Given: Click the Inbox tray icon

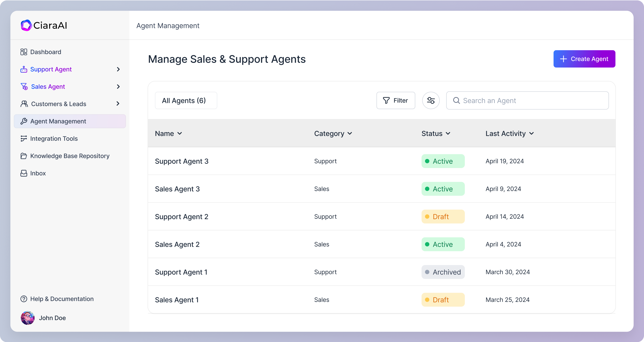Looking at the screenshot, I should click(x=24, y=173).
